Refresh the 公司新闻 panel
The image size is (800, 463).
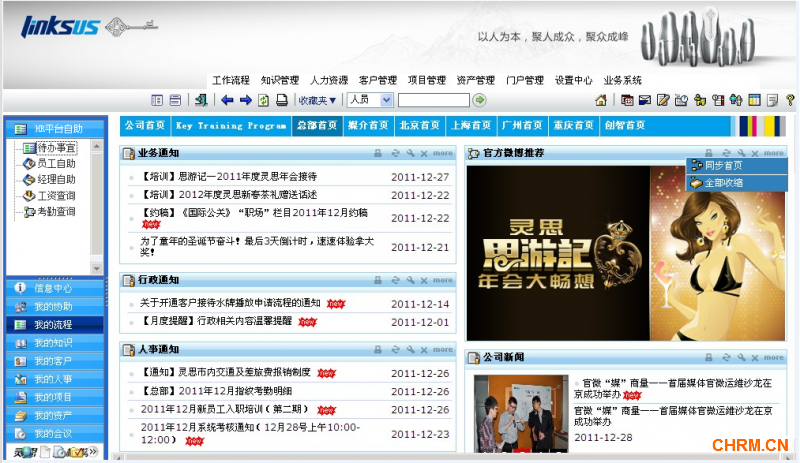727,357
